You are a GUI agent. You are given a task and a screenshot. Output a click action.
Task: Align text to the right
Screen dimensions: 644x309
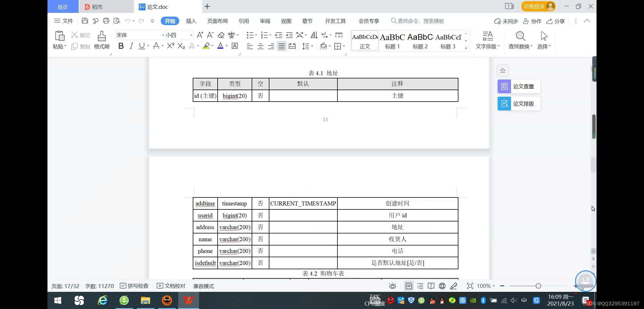(271, 46)
